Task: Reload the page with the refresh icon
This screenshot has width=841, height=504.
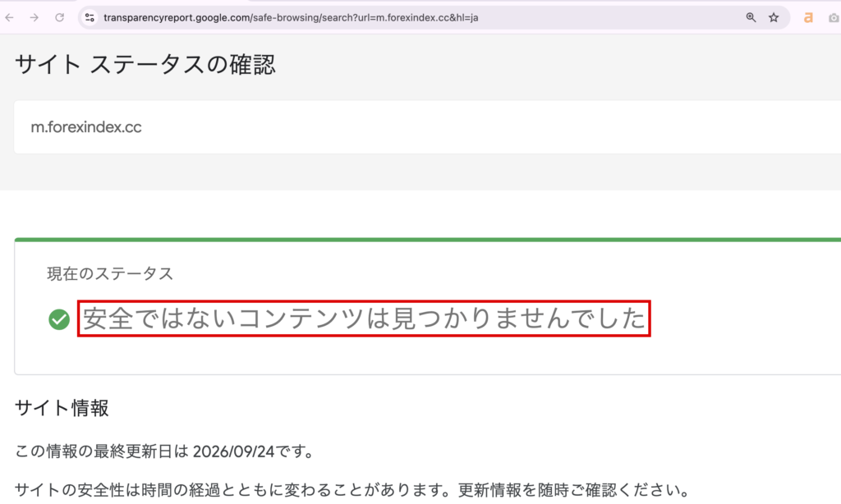Action: point(59,18)
